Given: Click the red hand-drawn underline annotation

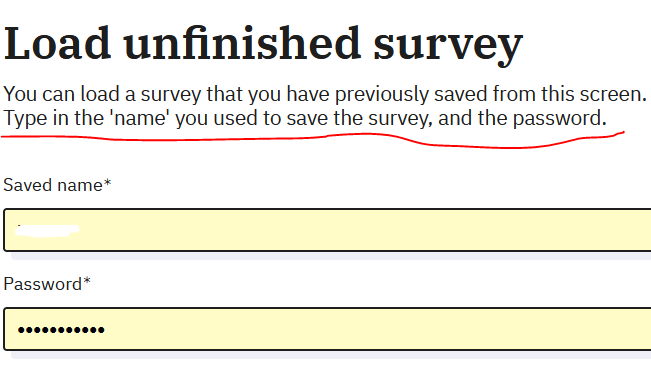Looking at the screenshot, I should click(313, 140).
